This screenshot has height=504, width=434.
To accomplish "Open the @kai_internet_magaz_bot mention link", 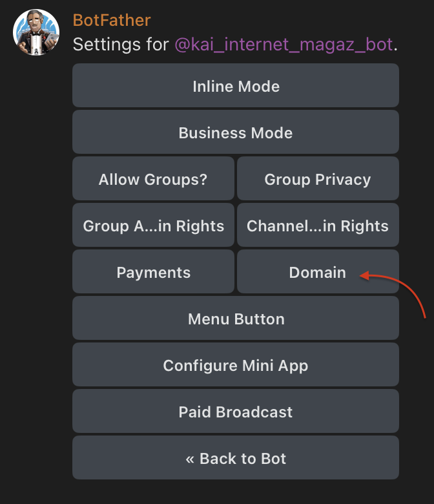I will (284, 45).
